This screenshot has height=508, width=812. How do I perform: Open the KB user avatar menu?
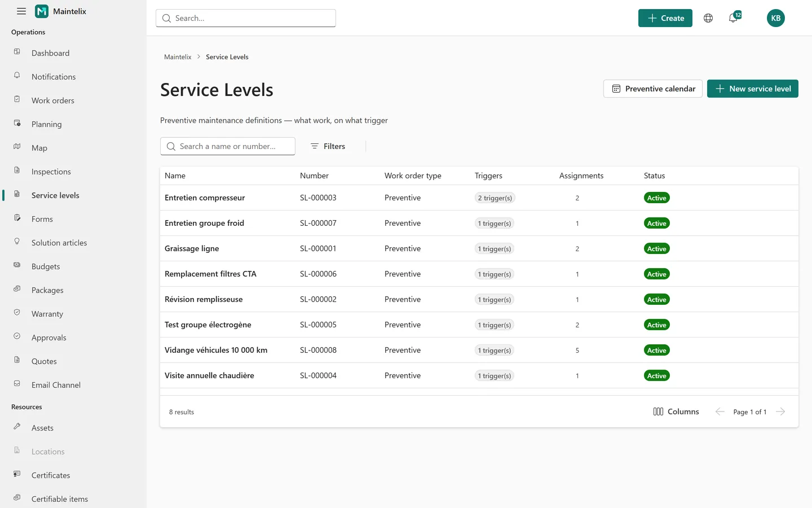pos(776,18)
